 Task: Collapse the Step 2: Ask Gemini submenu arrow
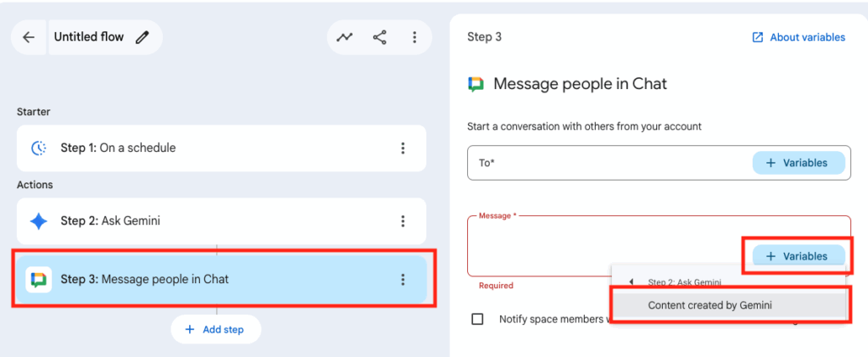(631, 282)
